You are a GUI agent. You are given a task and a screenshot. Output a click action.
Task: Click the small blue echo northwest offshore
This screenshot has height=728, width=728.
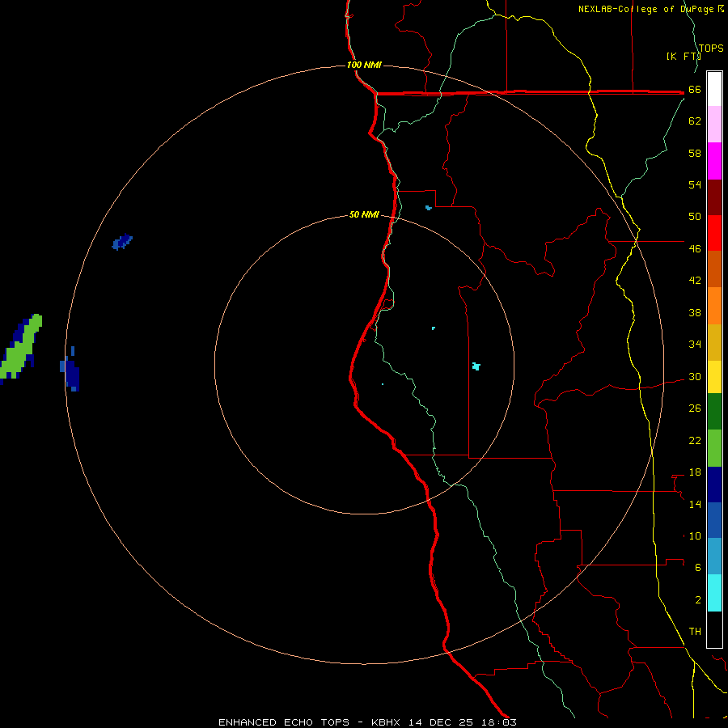(122, 242)
